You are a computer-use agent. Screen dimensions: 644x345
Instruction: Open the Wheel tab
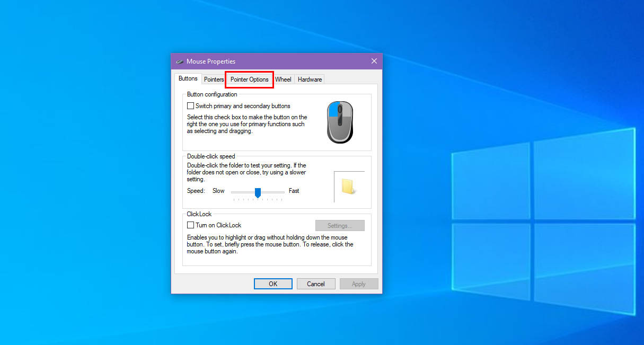pos(283,79)
